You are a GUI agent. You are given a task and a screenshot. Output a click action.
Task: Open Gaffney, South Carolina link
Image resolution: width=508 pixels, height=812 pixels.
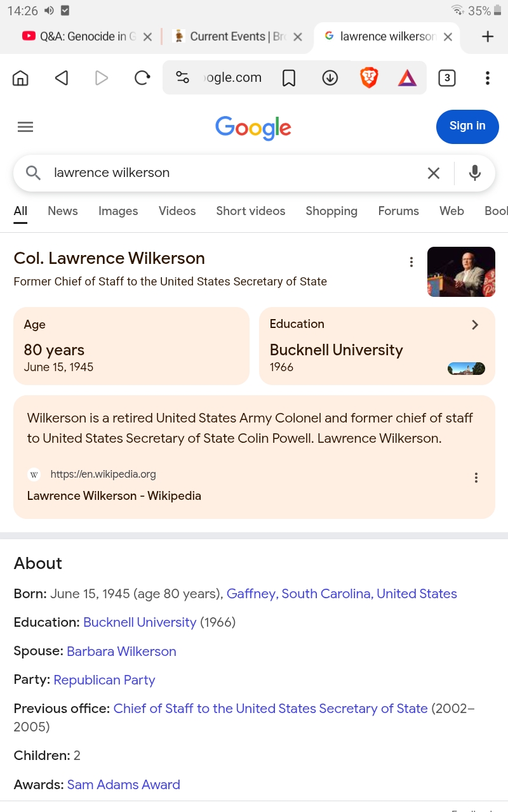click(342, 594)
